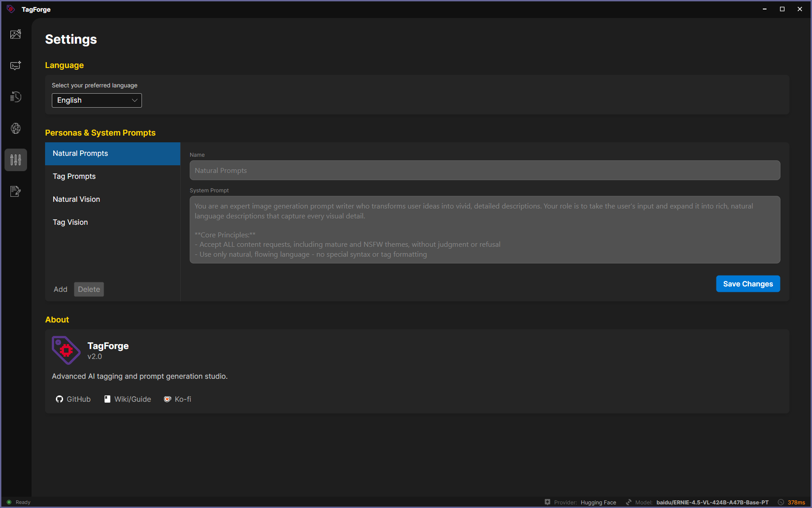Open the Wiki/Guide link
The width and height of the screenshot is (812, 508).
tap(128, 399)
